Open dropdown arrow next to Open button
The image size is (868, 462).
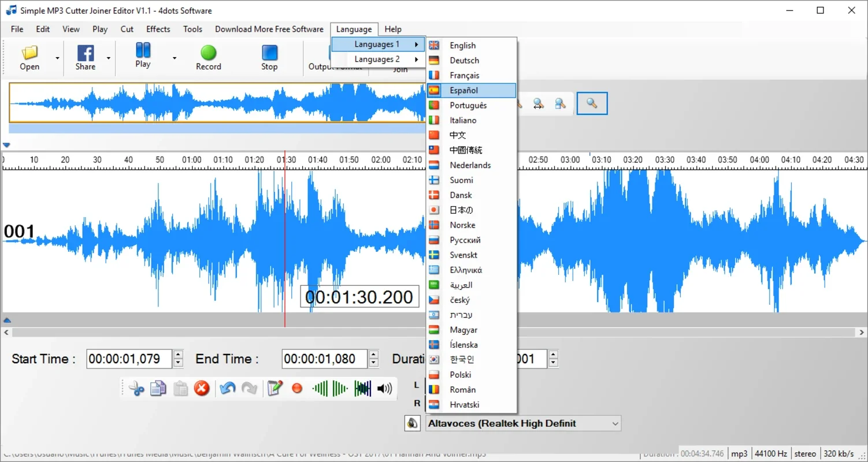click(57, 58)
